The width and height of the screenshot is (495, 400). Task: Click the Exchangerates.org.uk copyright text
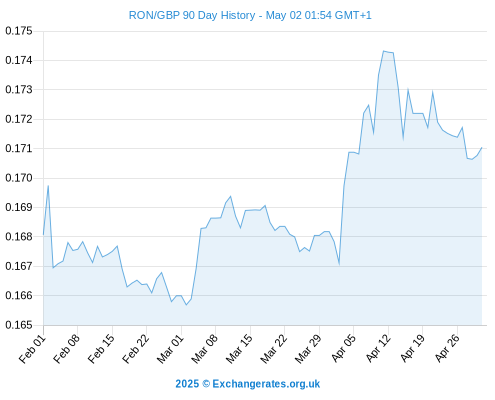(x=247, y=384)
